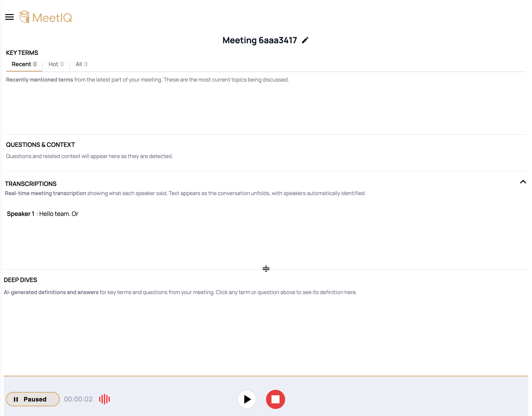
Task: Click the KEY TERMS heading
Action: [x=22, y=53]
